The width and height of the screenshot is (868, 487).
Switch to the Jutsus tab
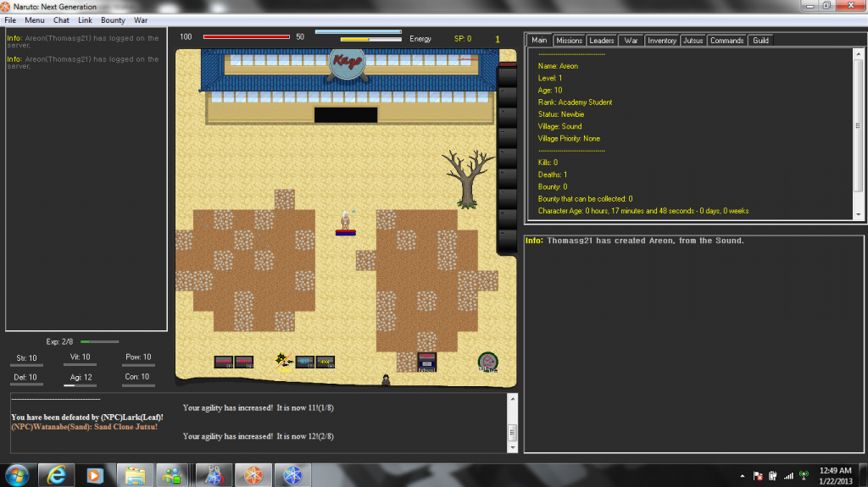pyautogui.click(x=693, y=41)
